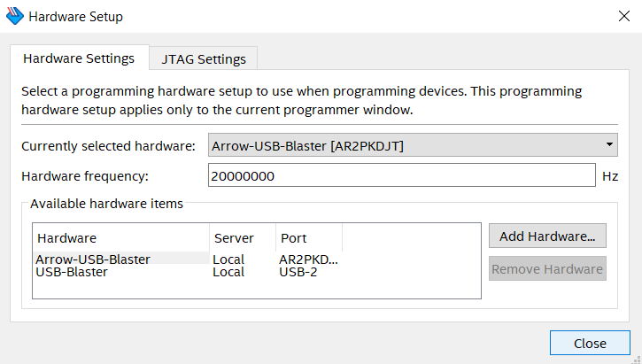
Task: Click the Remove Hardware button
Action: pyautogui.click(x=547, y=269)
